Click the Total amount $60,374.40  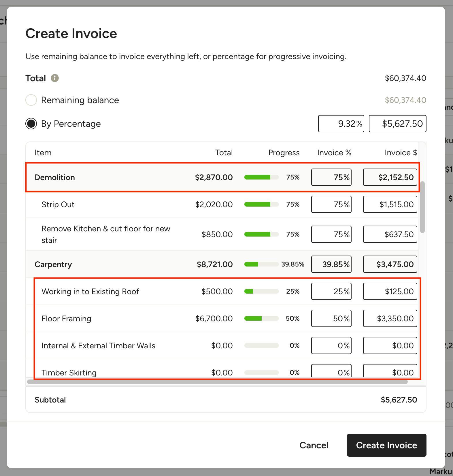click(x=405, y=78)
